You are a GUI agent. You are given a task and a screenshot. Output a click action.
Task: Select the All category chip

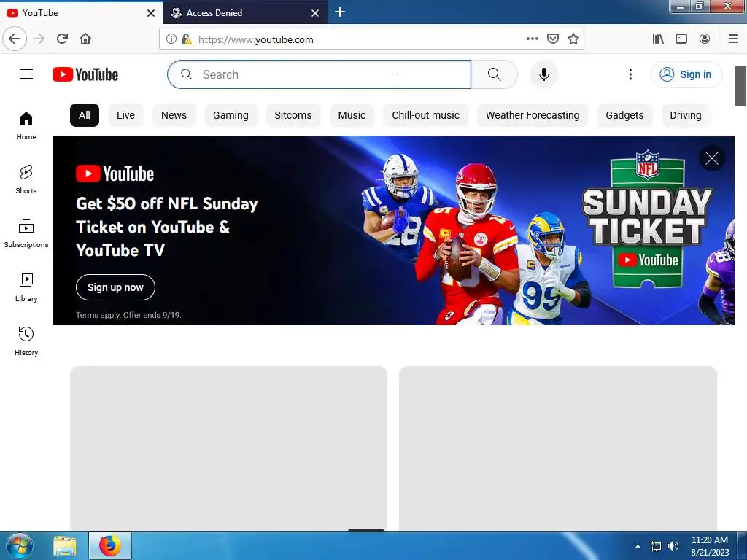85,115
